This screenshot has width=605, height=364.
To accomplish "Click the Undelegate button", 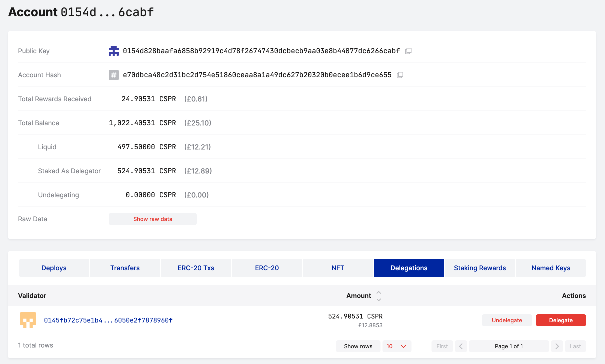I will pos(506,320).
